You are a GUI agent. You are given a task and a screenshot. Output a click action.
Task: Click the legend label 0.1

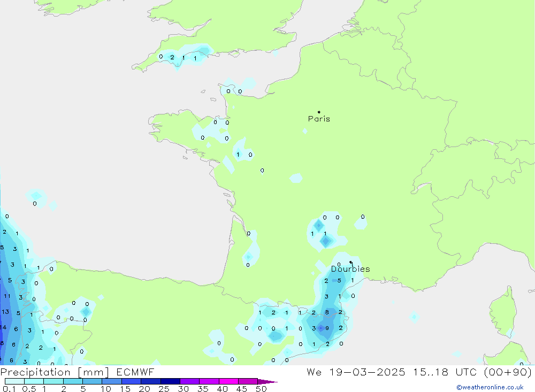click(x=9, y=389)
